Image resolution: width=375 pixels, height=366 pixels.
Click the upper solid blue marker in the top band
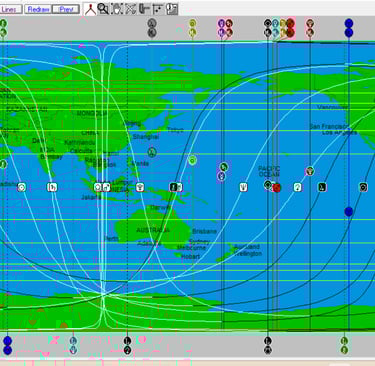(x=349, y=24)
